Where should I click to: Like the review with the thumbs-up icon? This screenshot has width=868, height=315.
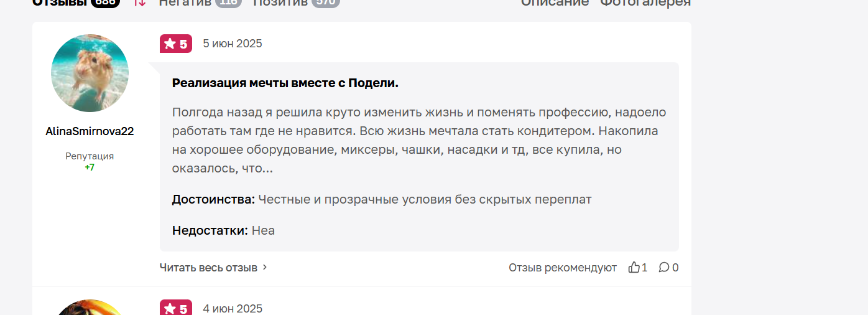coord(634,267)
